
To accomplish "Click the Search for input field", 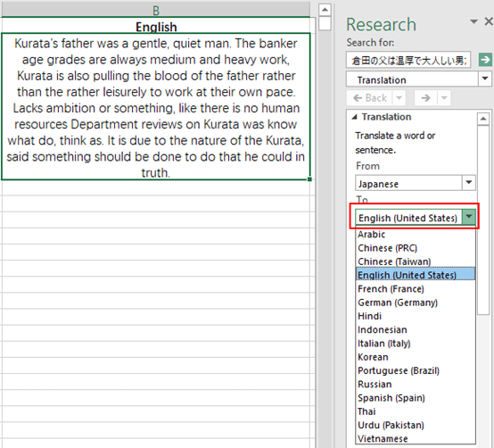I will tap(408, 60).
